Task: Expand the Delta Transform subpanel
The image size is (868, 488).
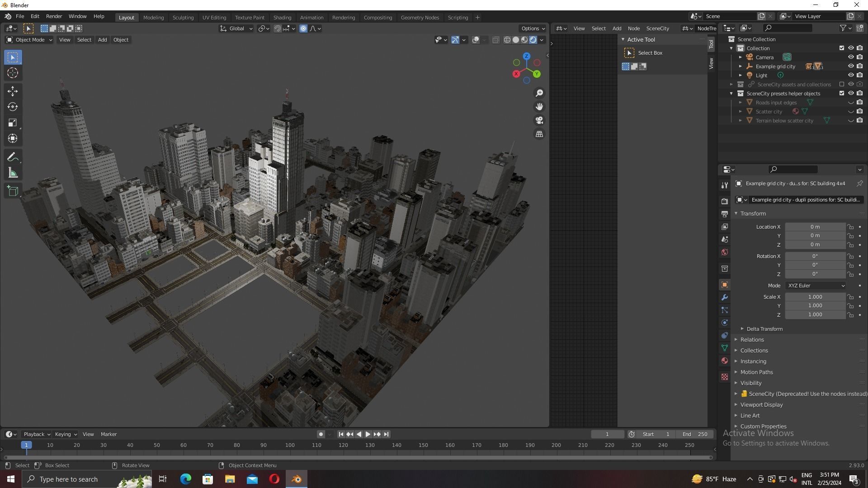Action: click(x=764, y=329)
